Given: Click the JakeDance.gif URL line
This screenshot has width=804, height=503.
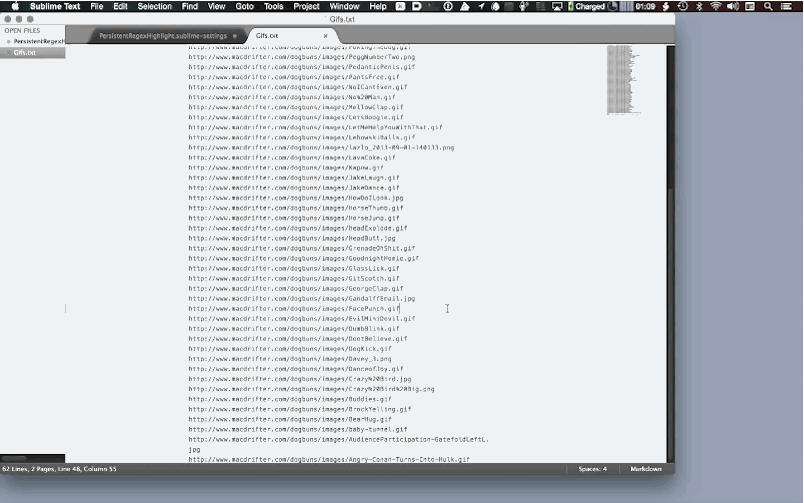Looking at the screenshot, I should [294, 188].
